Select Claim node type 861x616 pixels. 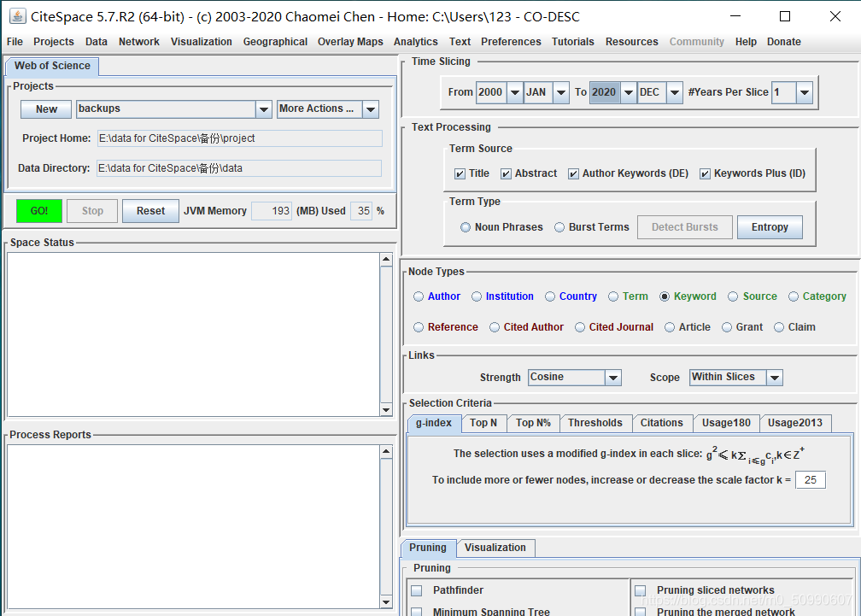(779, 327)
